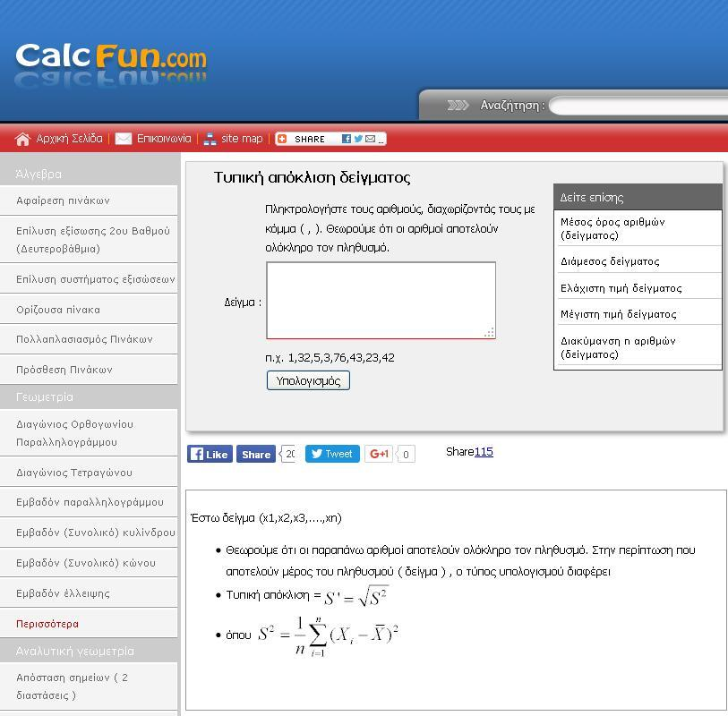Click the Facebook icon in SHARE bar
Viewport: 728px width, 716px height.
(x=347, y=139)
